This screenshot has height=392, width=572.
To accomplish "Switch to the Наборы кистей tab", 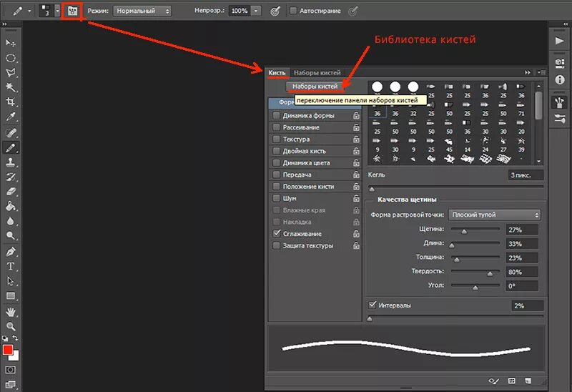I will click(317, 73).
